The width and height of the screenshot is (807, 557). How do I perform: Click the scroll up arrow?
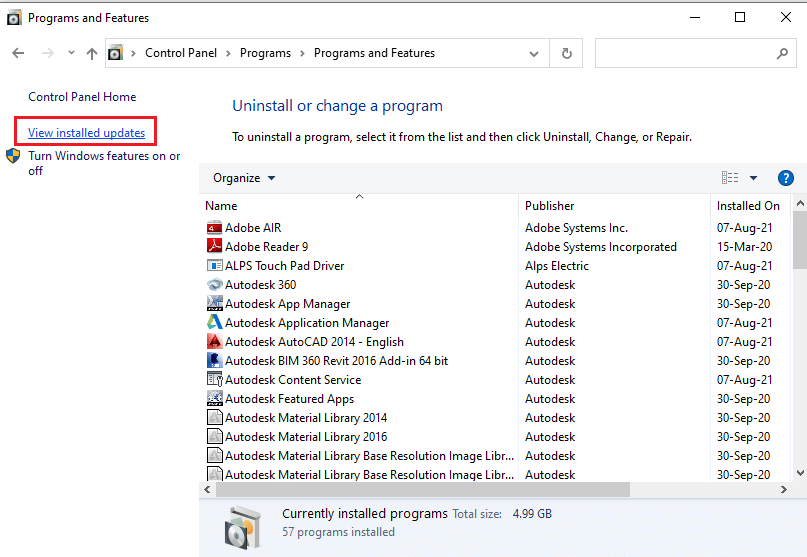tap(800, 203)
